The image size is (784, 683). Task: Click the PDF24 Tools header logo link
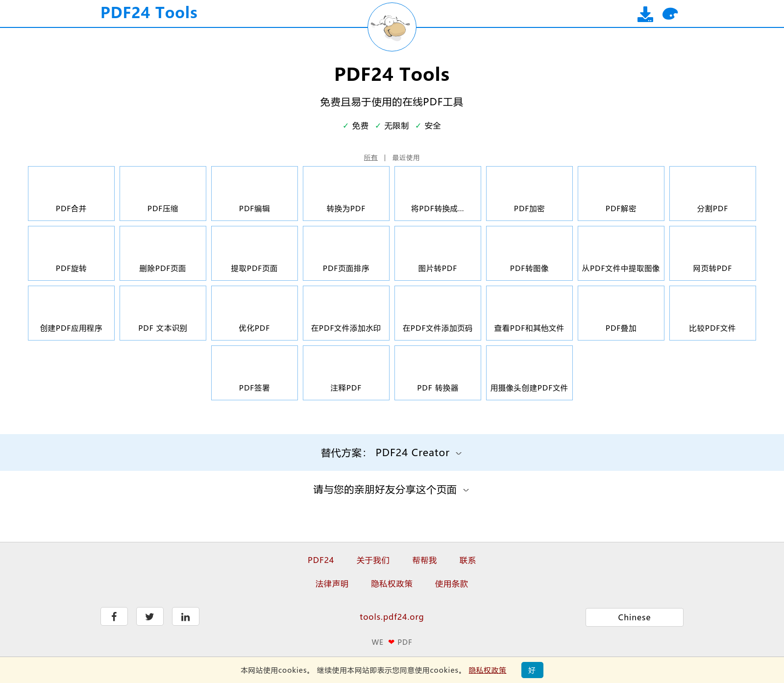point(149,13)
